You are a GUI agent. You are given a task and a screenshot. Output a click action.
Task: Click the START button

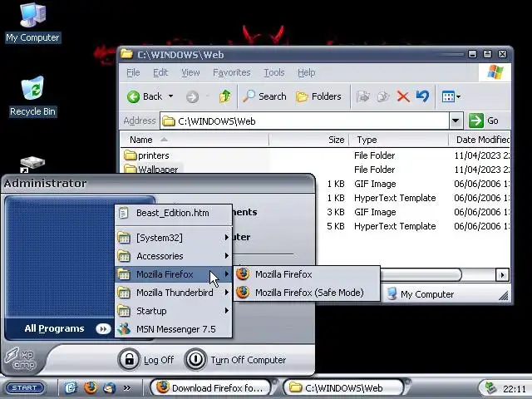tap(25, 388)
